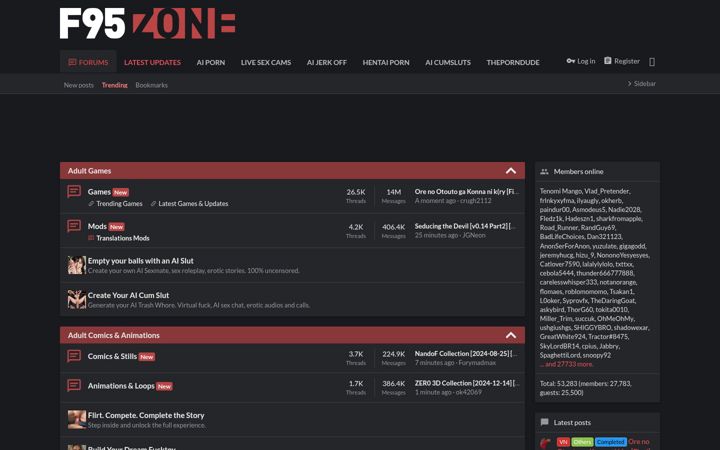720x450 pixels.
Task: Open member GreatWhite924 profile
Action: click(x=562, y=337)
